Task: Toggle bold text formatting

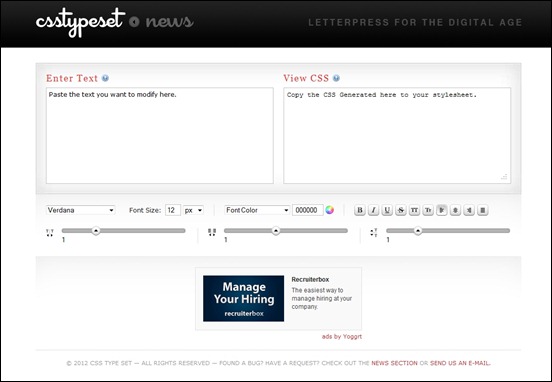Action: 359,210
